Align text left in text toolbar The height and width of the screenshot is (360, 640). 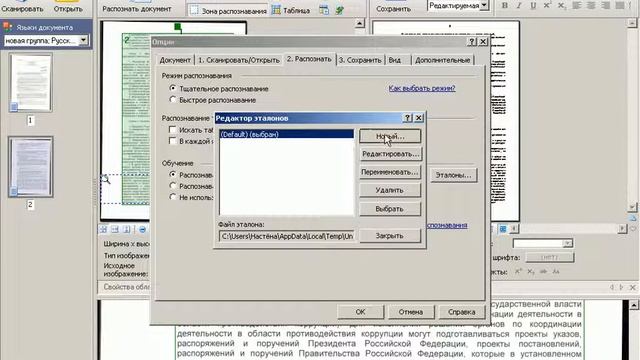click(576, 5)
